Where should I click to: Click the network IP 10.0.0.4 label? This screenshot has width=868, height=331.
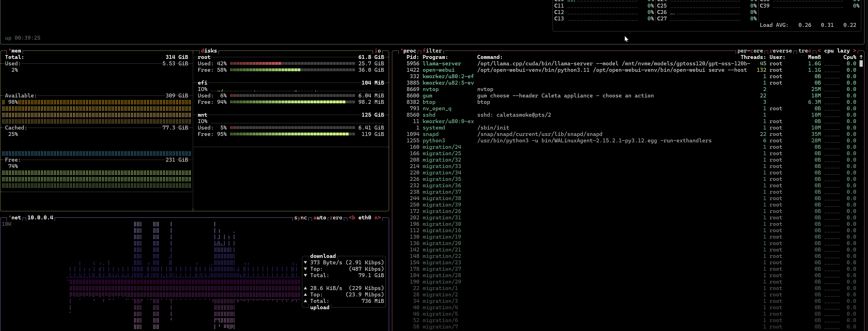click(x=40, y=218)
